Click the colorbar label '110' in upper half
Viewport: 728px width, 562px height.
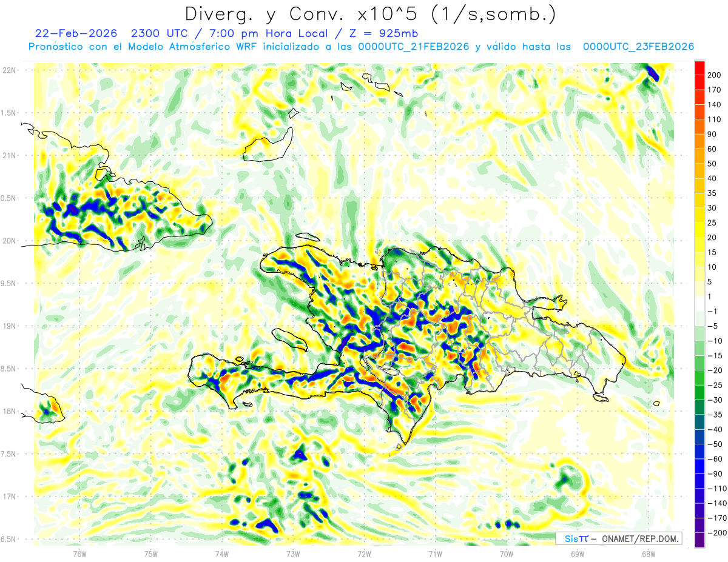click(x=714, y=119)
